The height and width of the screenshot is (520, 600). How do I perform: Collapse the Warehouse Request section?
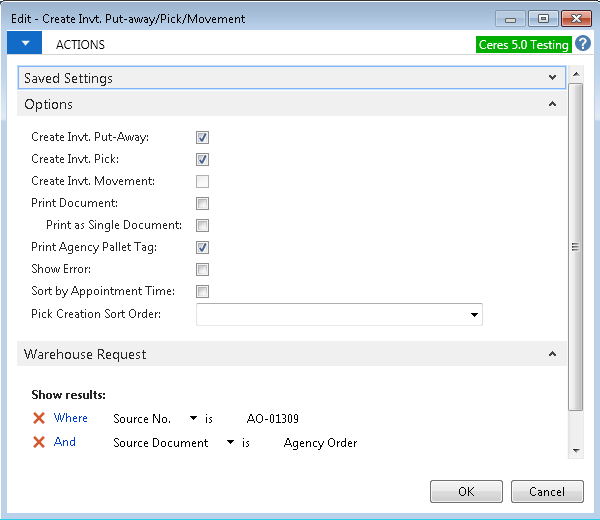tap(552, 354)
